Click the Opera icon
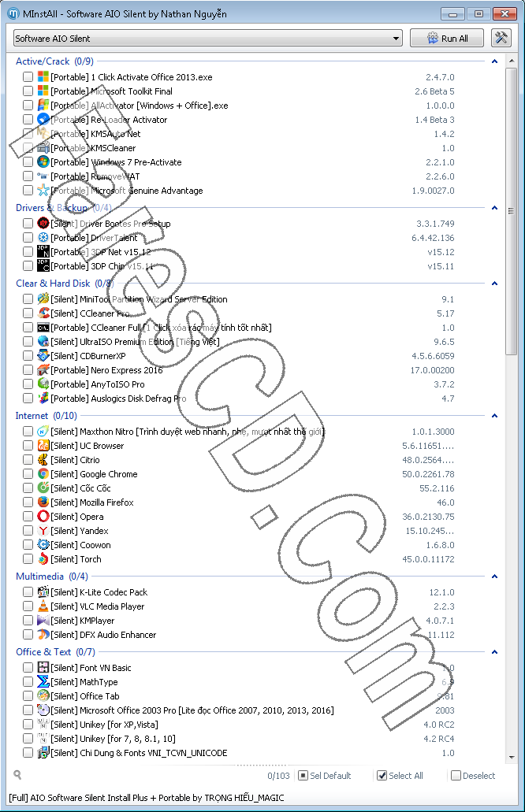The height and width of the screenshot is (812, 525). coord(43,517)
